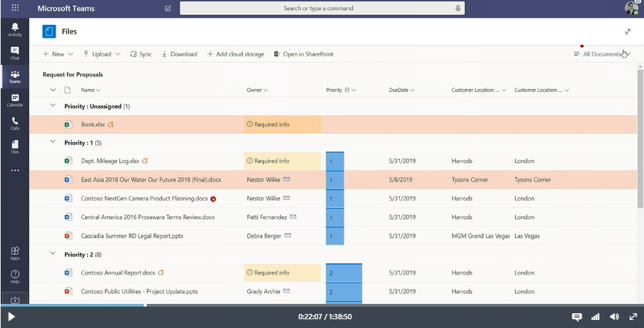This screenshot has width=644, height=328.
Task: Open the app launcher waffle icon
Action: 15,8
